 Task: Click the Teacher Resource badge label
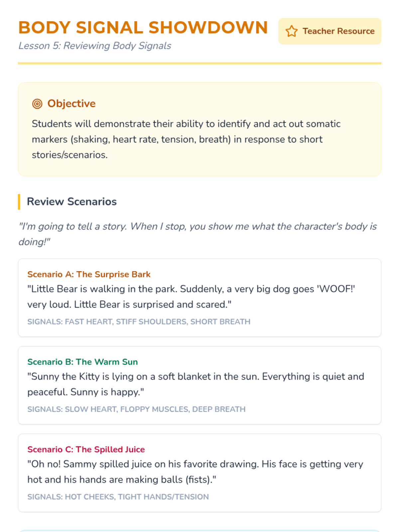[338, 31]
